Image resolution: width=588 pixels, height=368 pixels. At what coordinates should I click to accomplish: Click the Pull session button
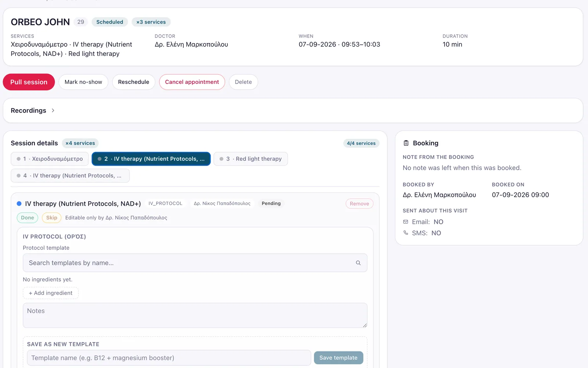pos(29,82)
